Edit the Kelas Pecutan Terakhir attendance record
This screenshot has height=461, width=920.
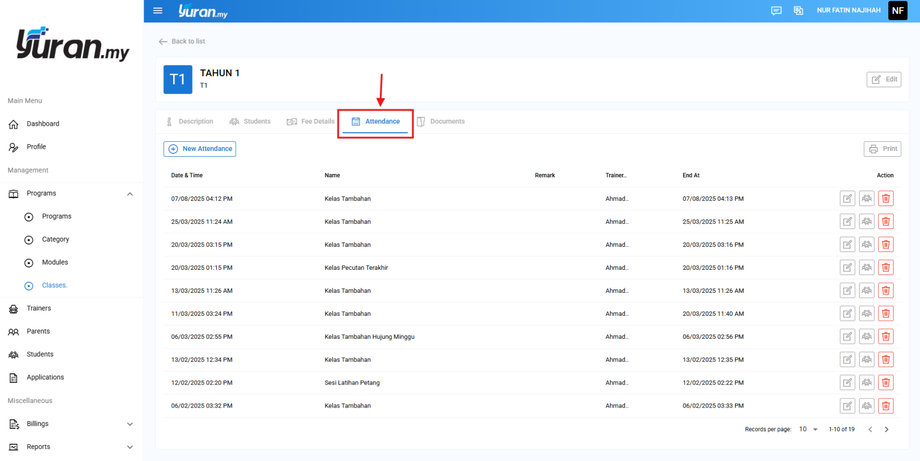[847, 268]
